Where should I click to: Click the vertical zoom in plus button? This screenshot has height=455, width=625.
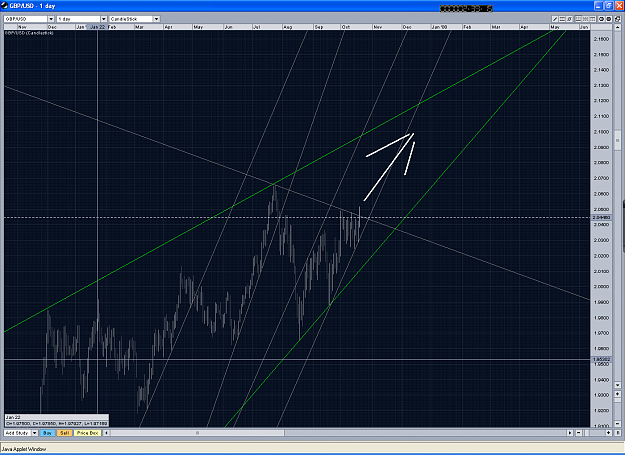click(617, 394)
